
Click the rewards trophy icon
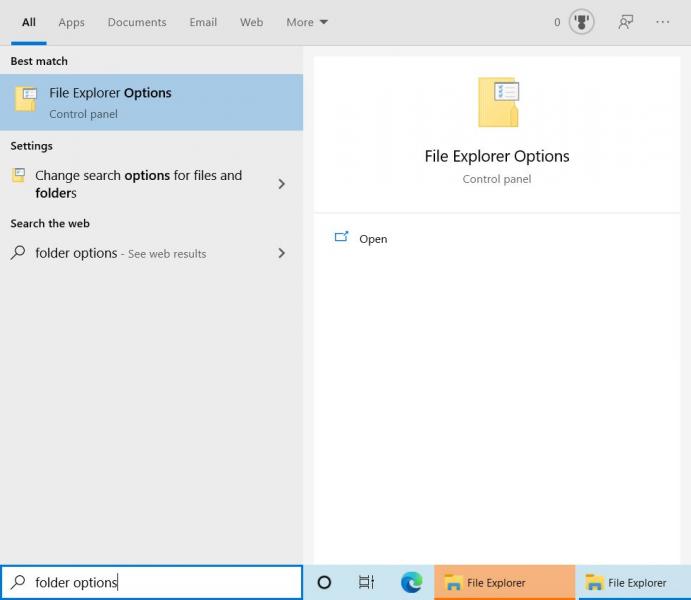[581, 22]
